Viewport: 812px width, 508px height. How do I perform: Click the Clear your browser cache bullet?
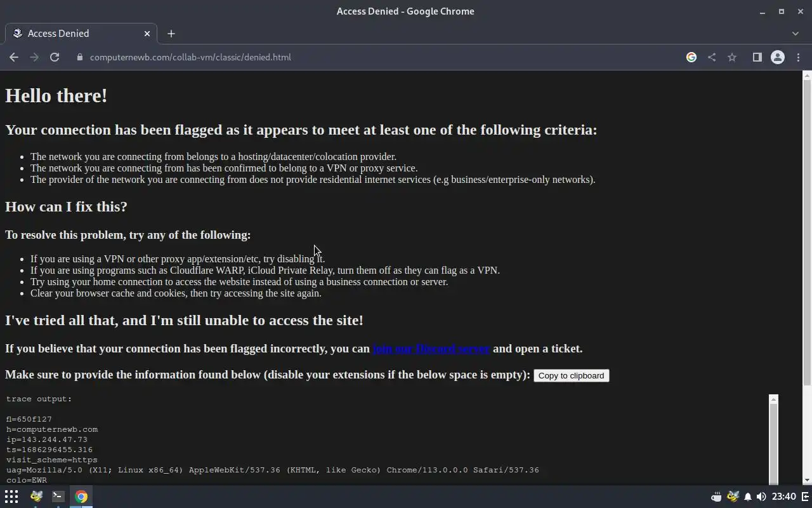click(176, 293)
